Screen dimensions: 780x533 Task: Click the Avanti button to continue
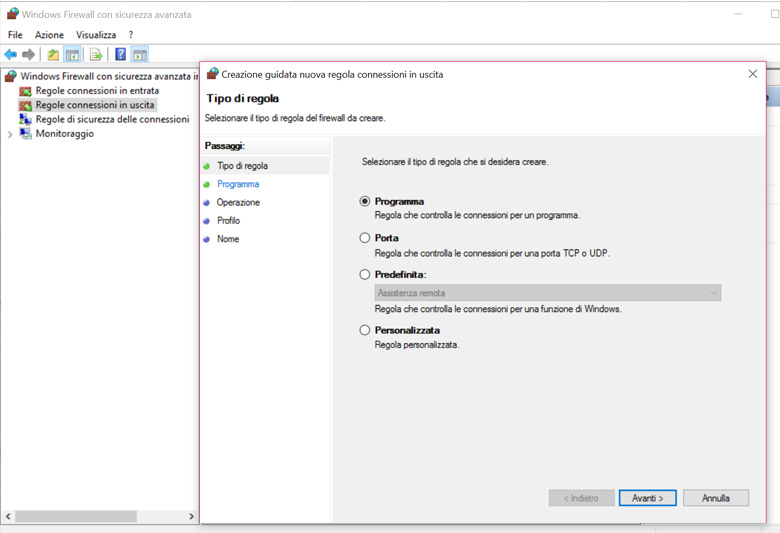coord(647,498)
